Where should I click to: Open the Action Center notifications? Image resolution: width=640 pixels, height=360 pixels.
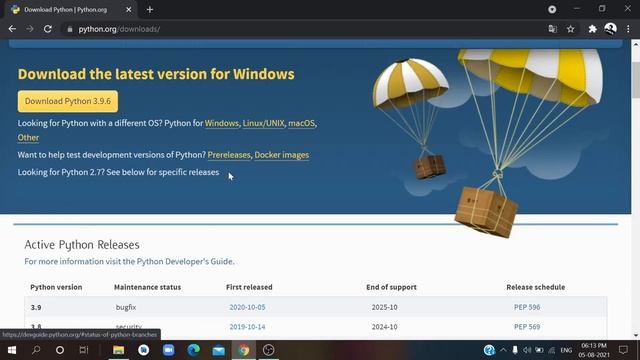pyautogui.click(x=623, y=350)
